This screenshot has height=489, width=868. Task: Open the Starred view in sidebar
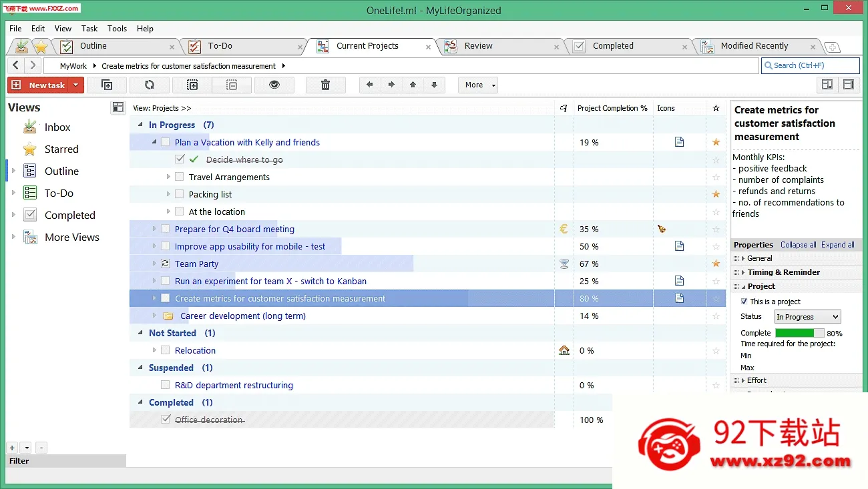click(x=61, y=149)
